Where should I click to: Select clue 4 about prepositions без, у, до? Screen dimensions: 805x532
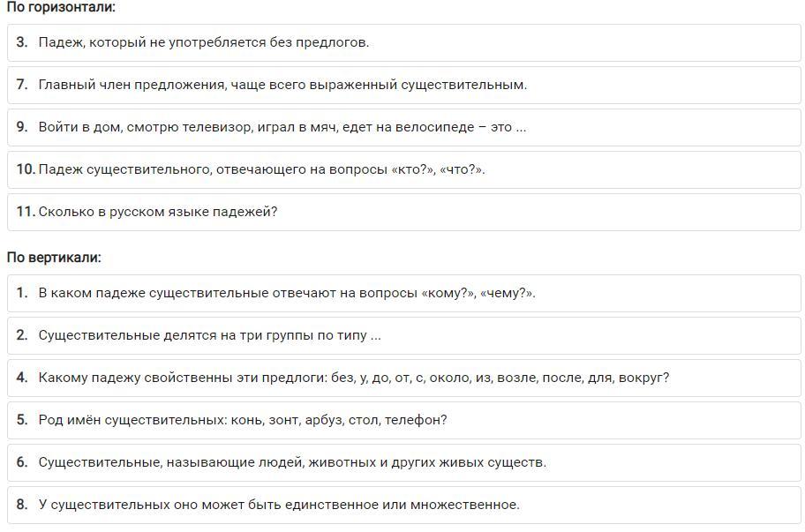click(403, 378)
